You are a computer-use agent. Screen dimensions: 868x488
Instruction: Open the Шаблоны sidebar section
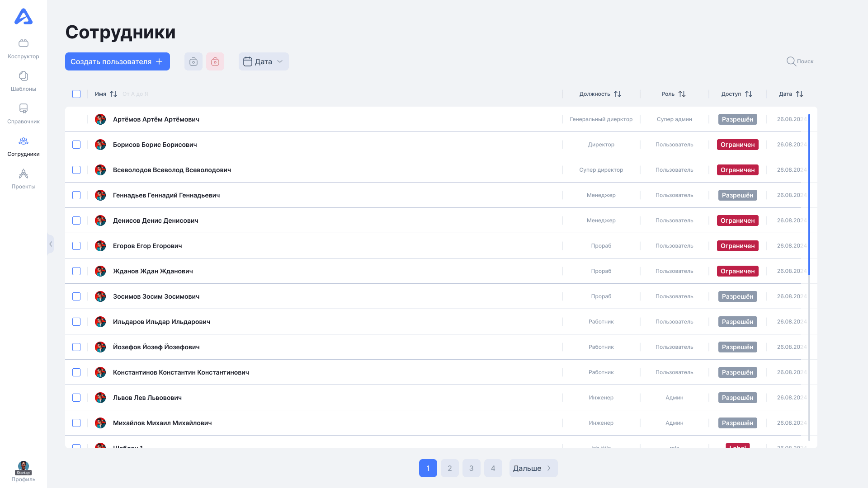[23, 81]
